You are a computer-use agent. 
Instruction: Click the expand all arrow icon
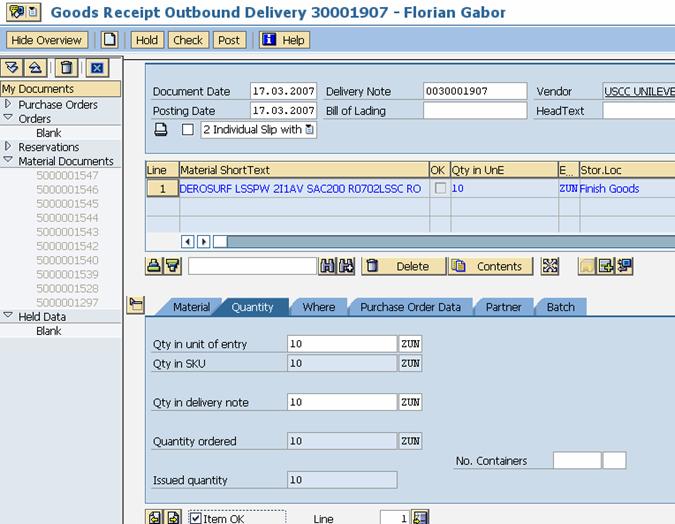click(x=13, y=68)
